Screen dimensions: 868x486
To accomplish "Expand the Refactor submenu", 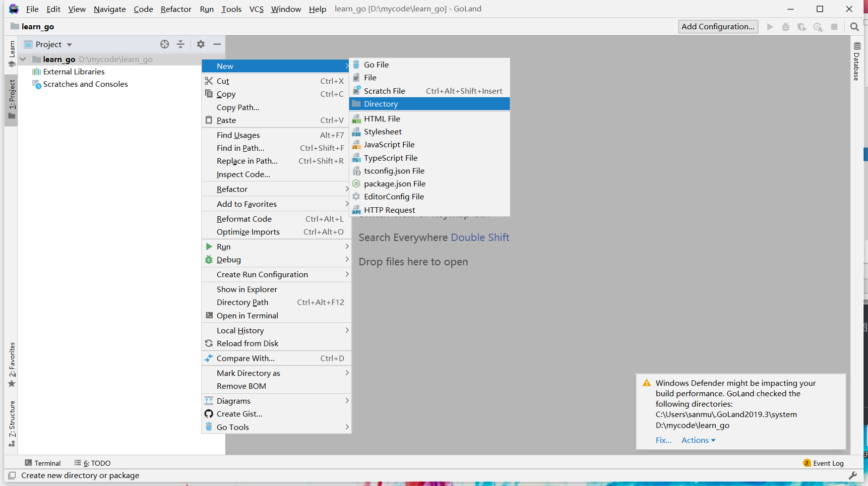I will (276, 189).
